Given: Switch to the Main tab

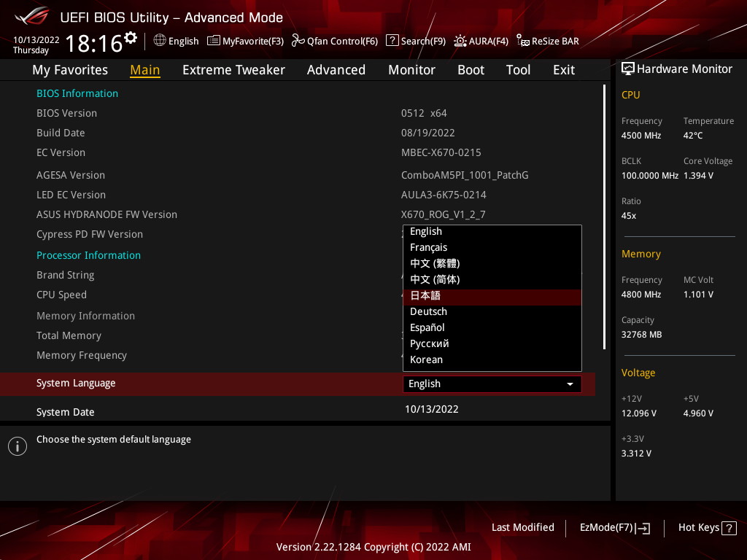Looking at the screenshot, I should click(x=145, y=69).
